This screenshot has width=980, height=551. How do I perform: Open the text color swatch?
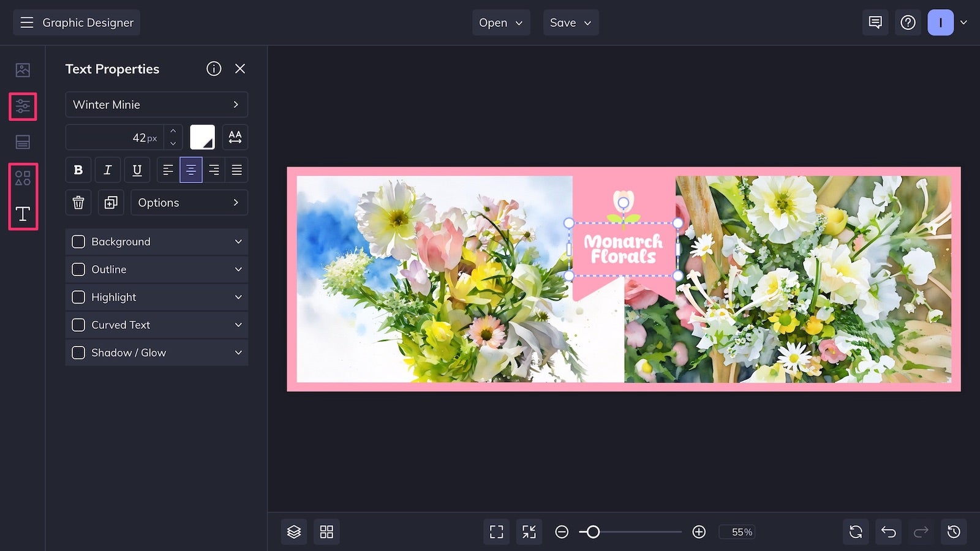(202, 137)
